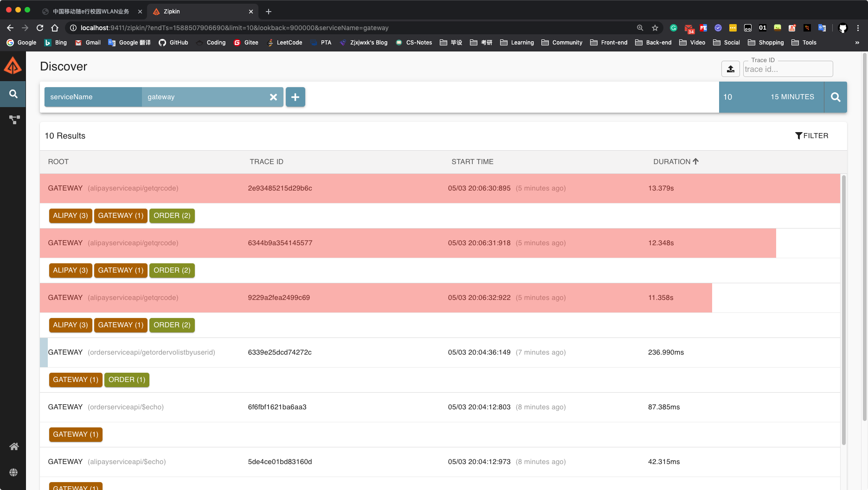Show more bookmarks via chevron
This screenshot has height=490, width=868.
point(857,42)
